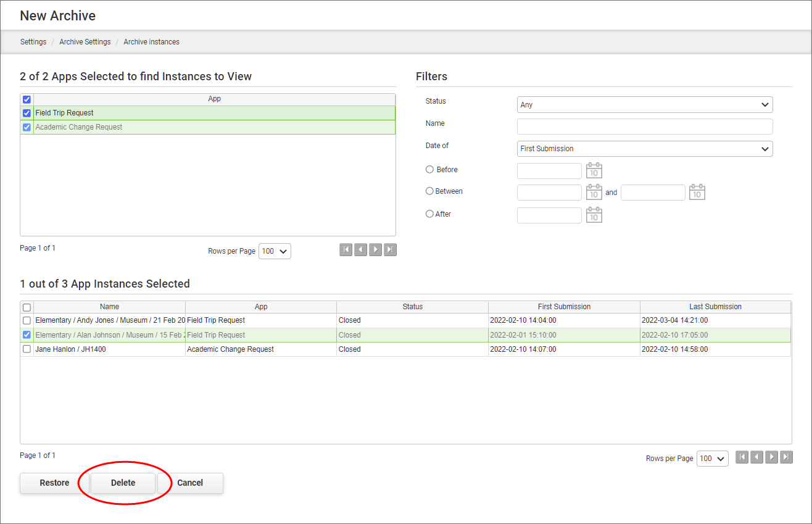Check the Andy Jones instance checkbox
The height and width of the screenshot is (524, 812).
pos(27,320)
